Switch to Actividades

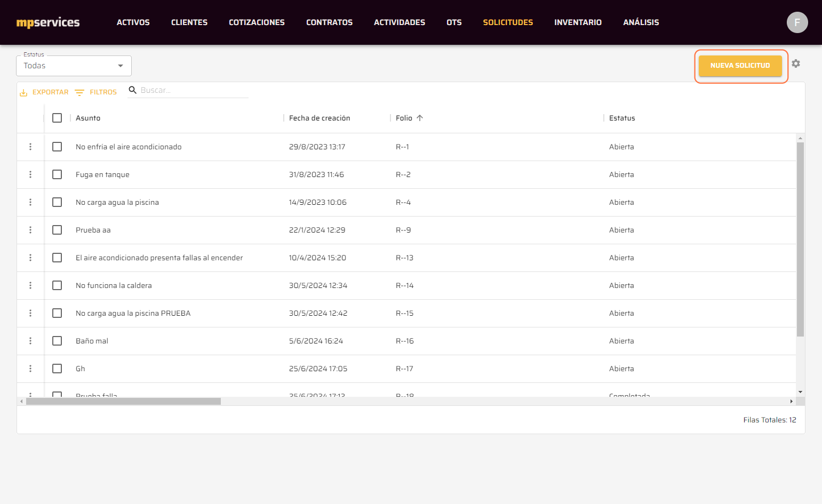click(x=400, y=22)
